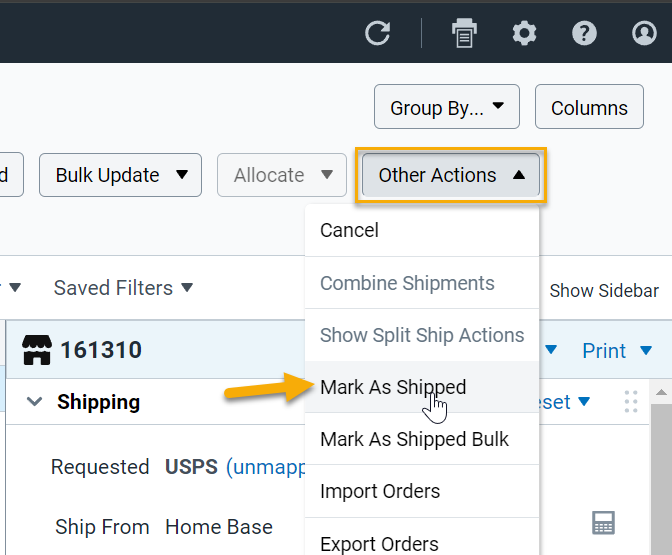The image size is (672, 555).
Task: Click the print icon in top bar
Action: tap(465, 33)
